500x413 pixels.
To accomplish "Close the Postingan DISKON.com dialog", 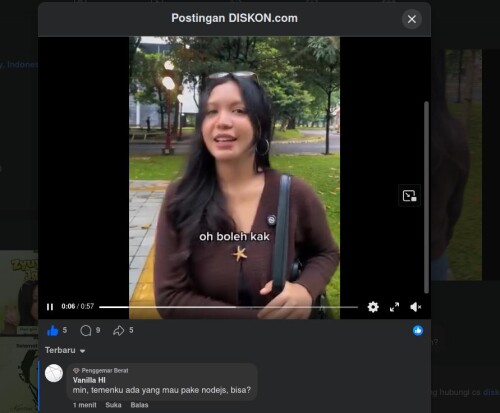I will [412, 19].
